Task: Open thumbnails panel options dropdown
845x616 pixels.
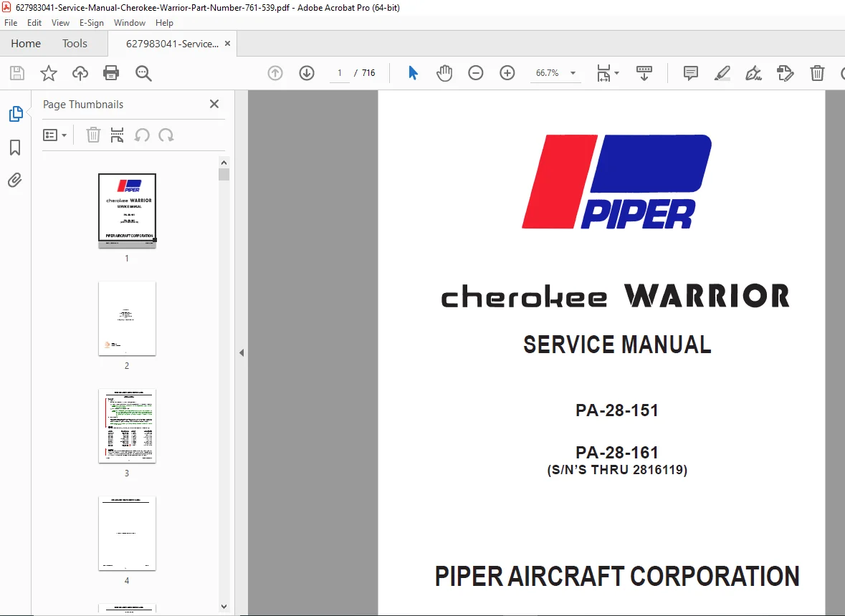Action: tap(55, 135)
